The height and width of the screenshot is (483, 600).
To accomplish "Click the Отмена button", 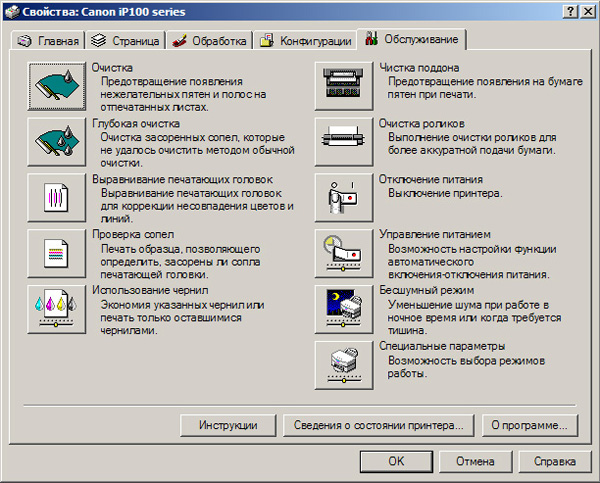I will tap(475, 461).
